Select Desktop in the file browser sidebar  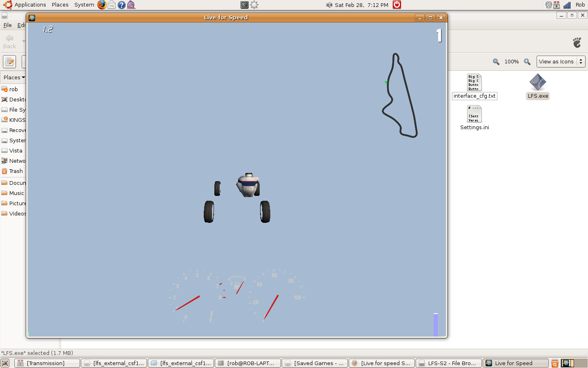coord(13,99)
